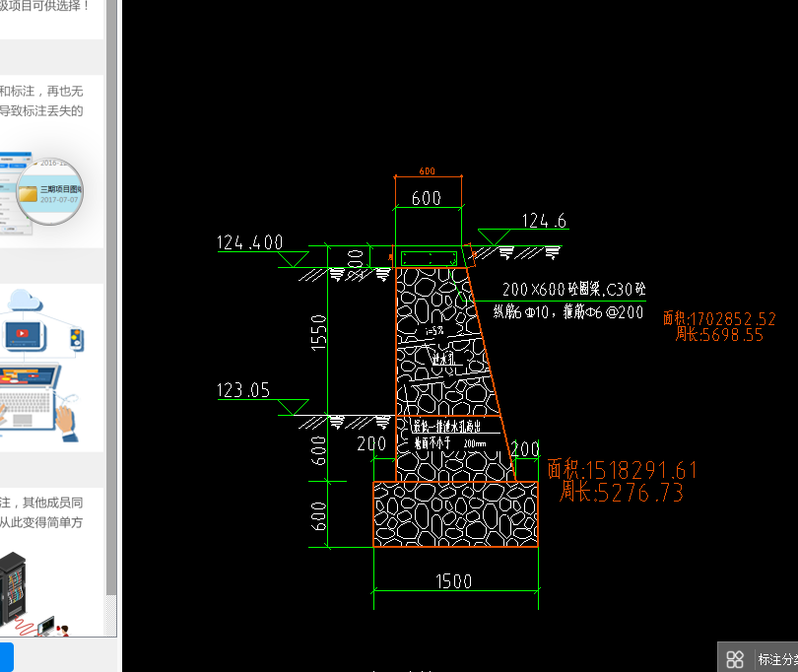The image size is (798, 672).
Task: Click the ring beam rectangle at wall top
Action: [429, 257]
